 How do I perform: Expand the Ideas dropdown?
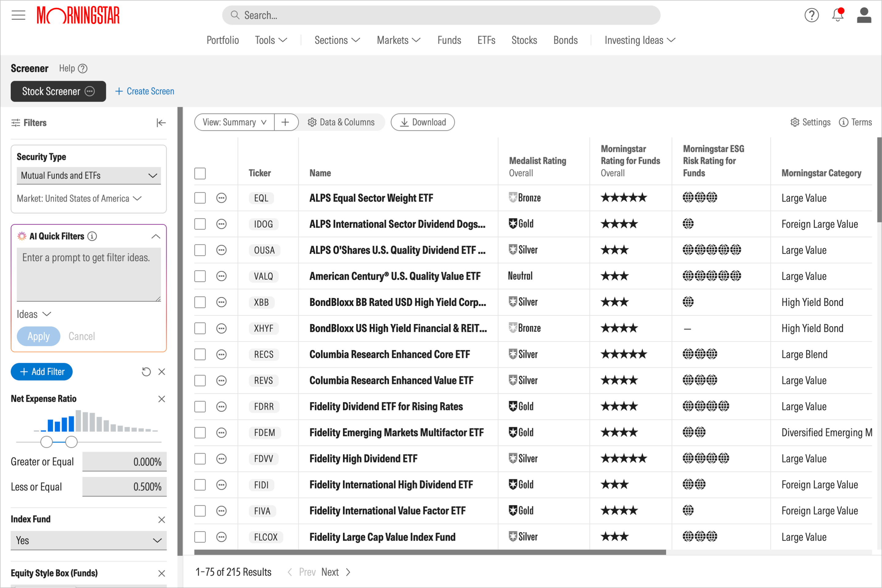pos(34,314)
